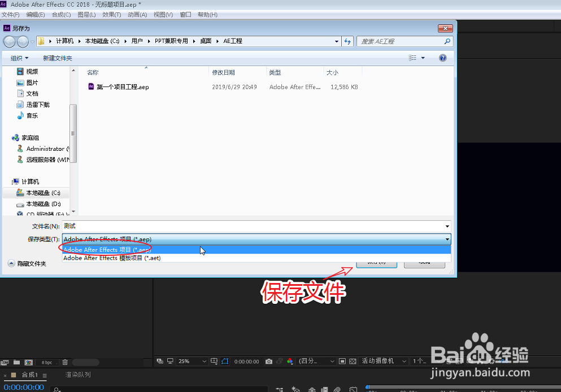Change view with the view-mode icon
The width and height of the screenshot is (561, 392).
[x=412, y=58]
